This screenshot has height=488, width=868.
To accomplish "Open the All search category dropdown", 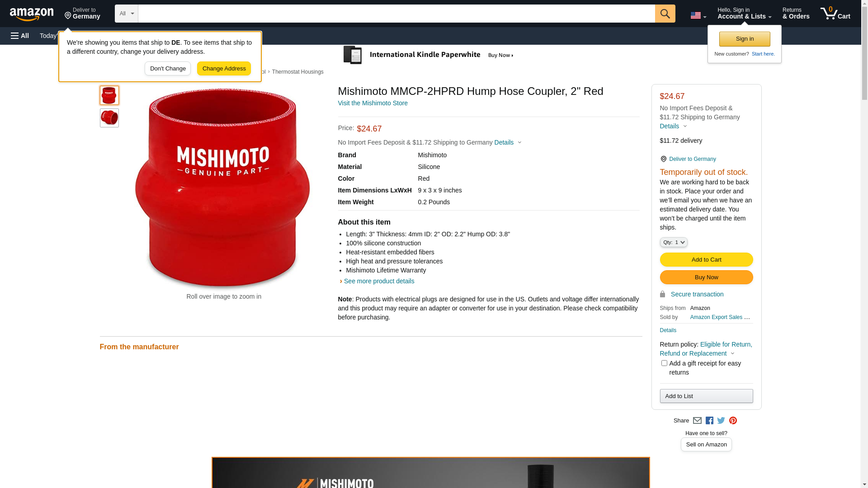I will pyautogui.click(x=126, y=14).
